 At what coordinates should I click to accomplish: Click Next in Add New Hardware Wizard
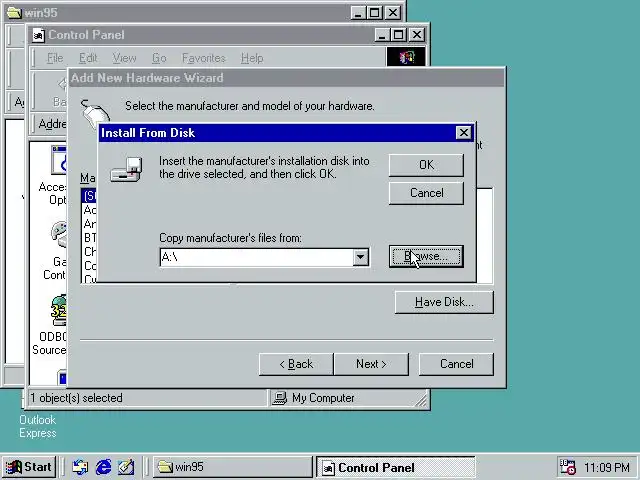[x=371, y=364]
